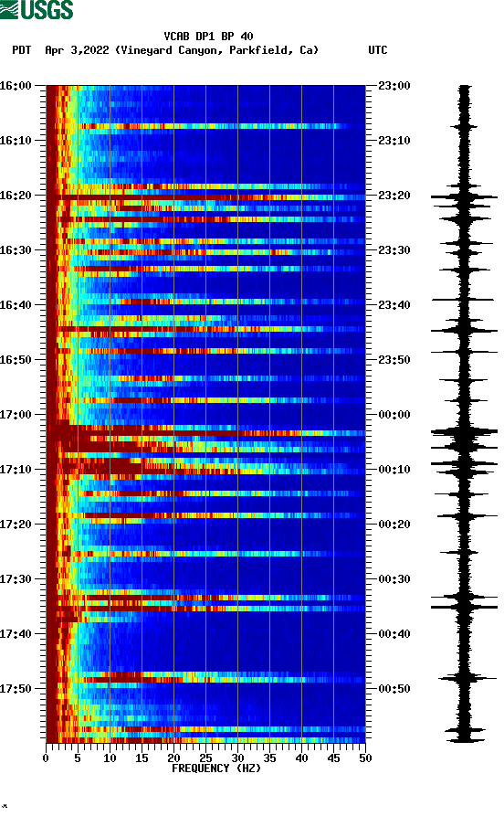Click the '00:00' UTC time label

[394, 415]
